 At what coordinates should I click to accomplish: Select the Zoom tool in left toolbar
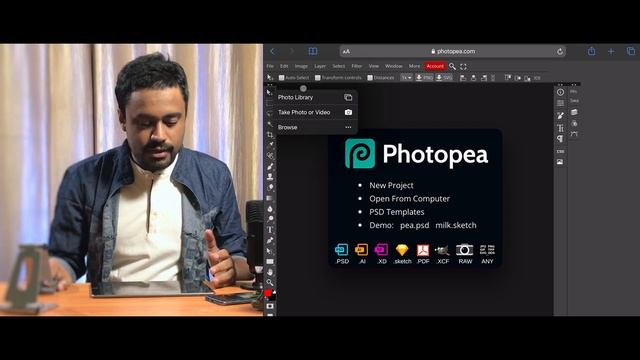(270, 282)
